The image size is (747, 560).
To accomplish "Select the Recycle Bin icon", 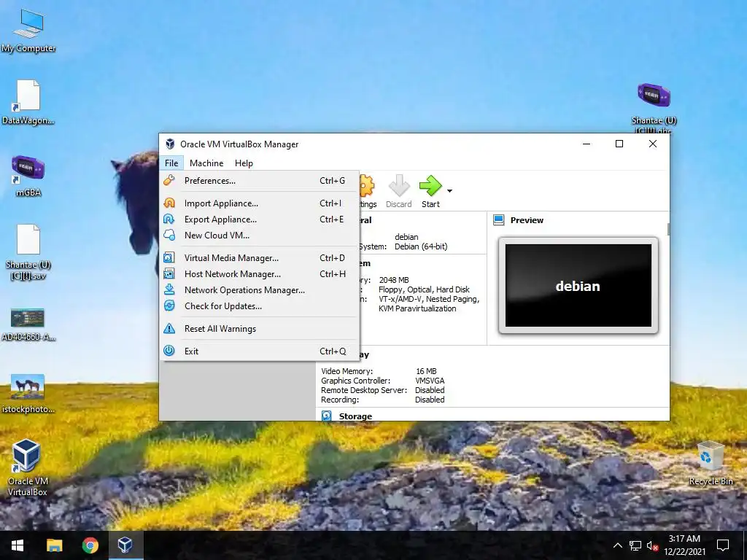I will point(711,463).
